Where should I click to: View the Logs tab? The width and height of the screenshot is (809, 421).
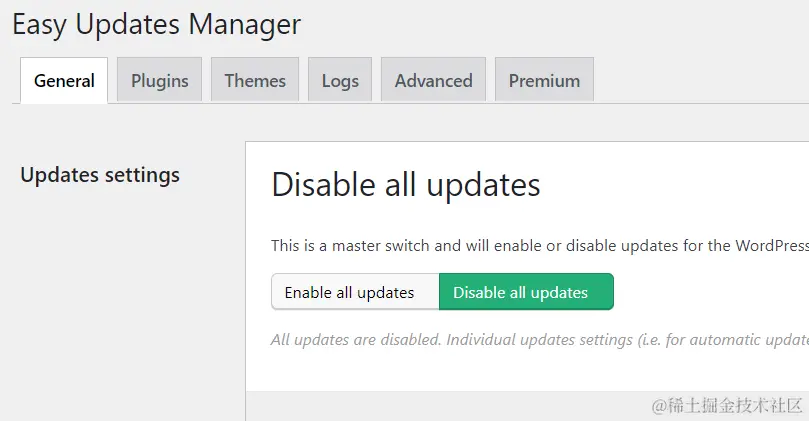pyautogui.click(x=340, y=81)
